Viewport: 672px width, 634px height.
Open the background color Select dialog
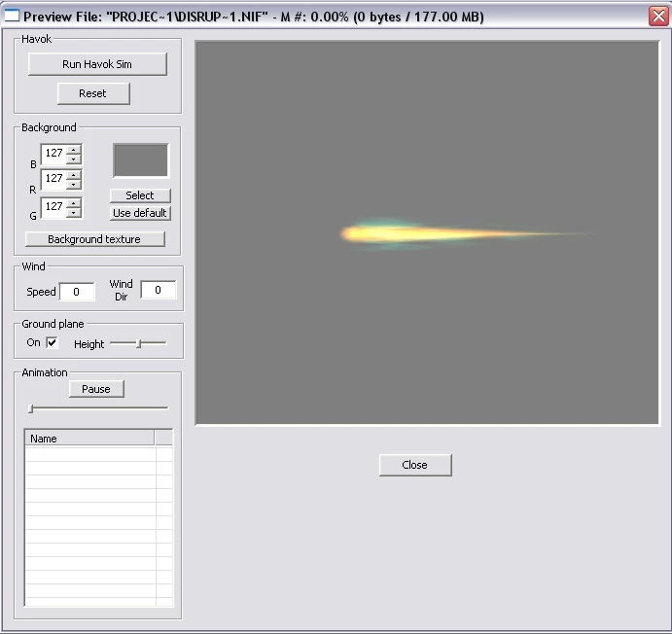point(140,195)
